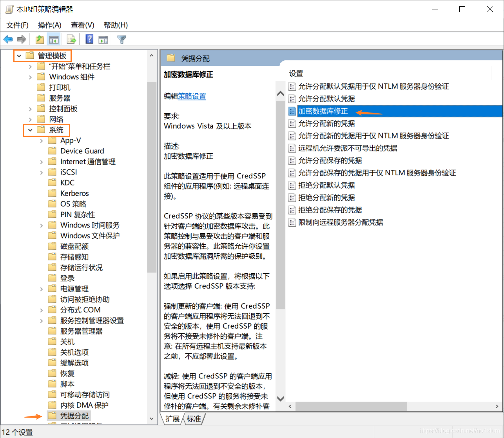Click the setting icon beside 允许分配保存的凭据
Image resolution: width=504 pixels, height=438 pixels.
292,160
